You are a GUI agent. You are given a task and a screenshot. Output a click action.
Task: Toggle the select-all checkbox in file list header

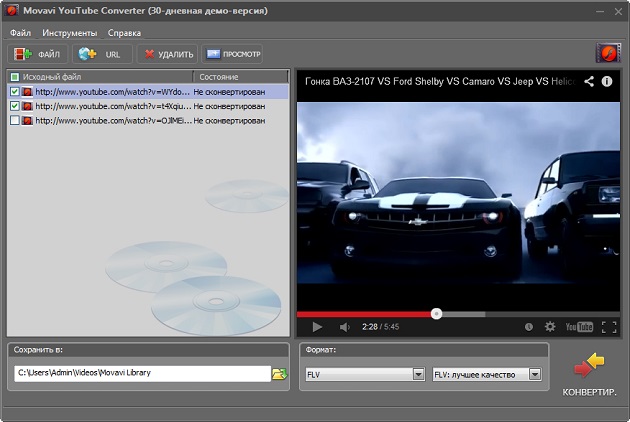[x=15, y=77]
